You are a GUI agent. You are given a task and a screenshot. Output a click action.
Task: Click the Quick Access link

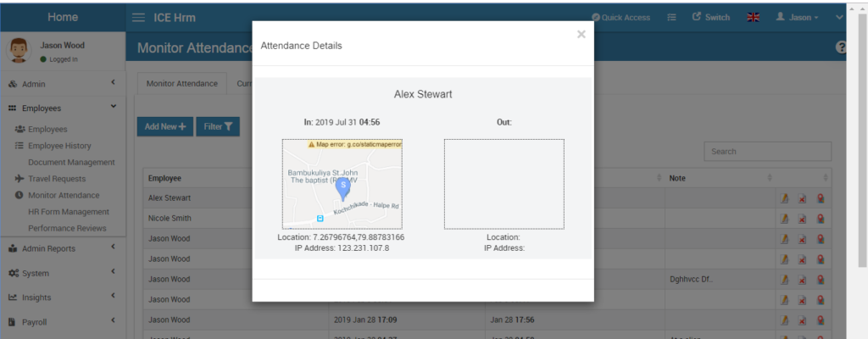(620, 17)
